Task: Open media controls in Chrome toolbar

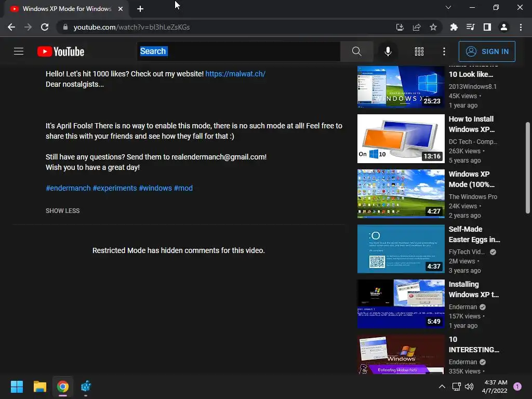Action: pyautogui.click(x=470, y=27)
